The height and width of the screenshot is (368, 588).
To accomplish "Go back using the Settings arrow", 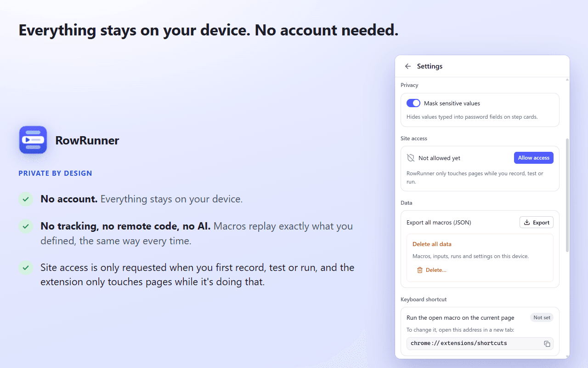I will 407,66.
